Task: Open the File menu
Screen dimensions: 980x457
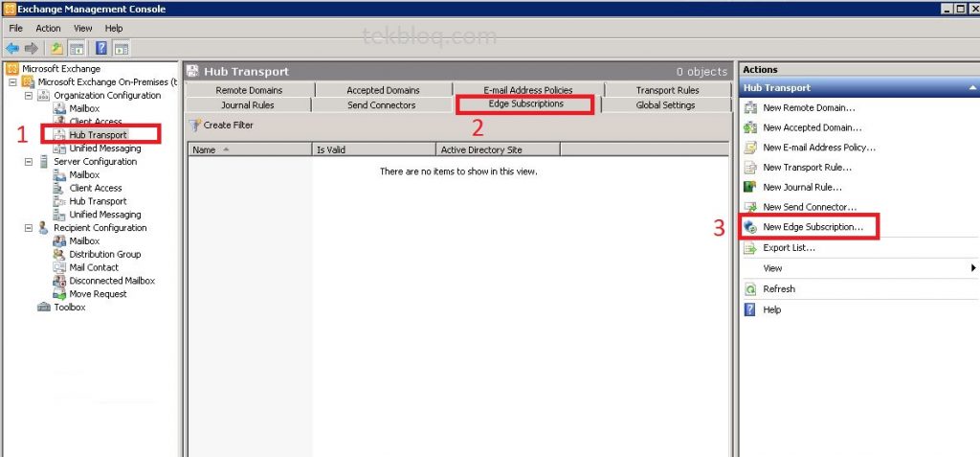Action: pyautogui.click(x=15, y=28)
